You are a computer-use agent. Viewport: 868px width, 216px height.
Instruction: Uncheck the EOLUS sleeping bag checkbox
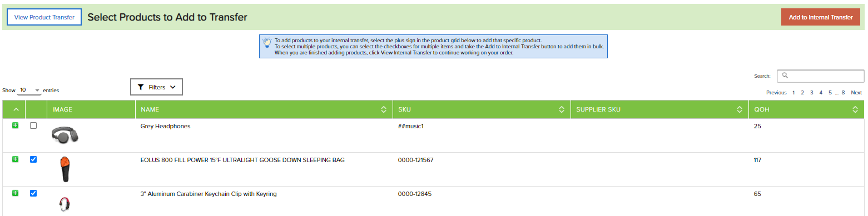click(33, 159)
